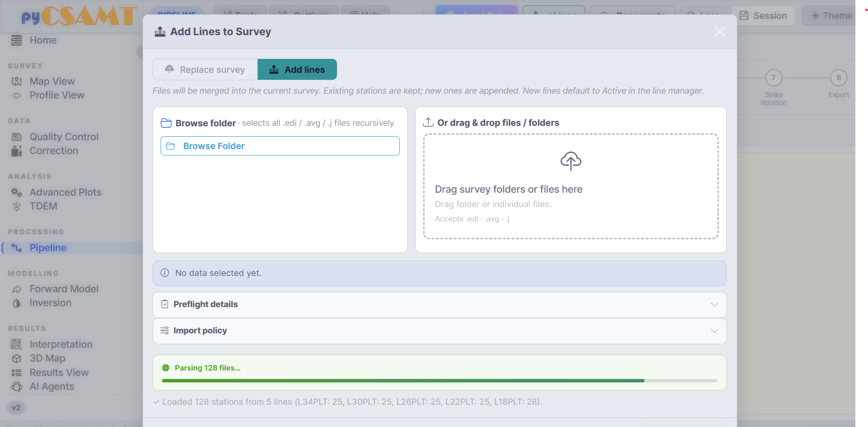Image resolution: width=868 pixels, height=427 pixels.
Task: Click the AI Agents icon
Action: click(x=17, y=387)
